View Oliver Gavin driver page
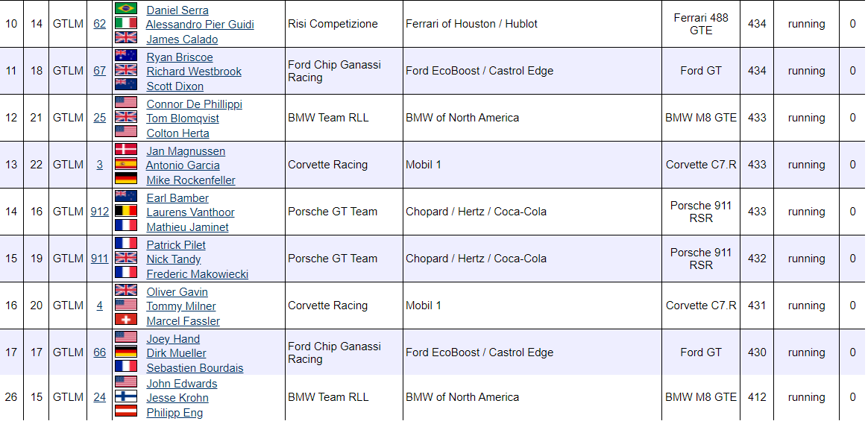 tap(177, 291)
